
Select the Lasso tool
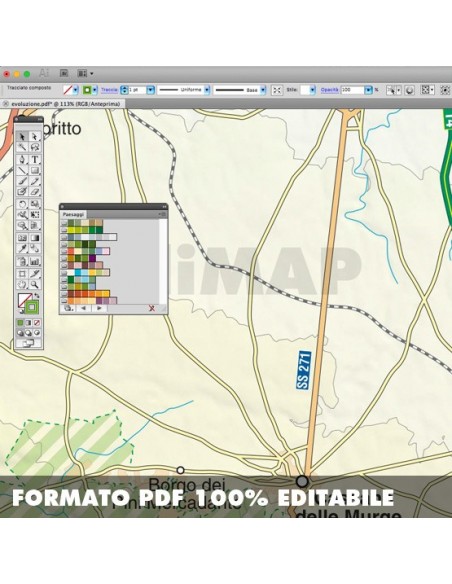point(35,147)
